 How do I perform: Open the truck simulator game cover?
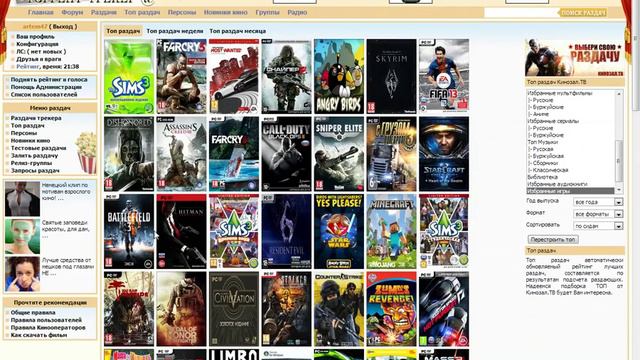point(391,154)
